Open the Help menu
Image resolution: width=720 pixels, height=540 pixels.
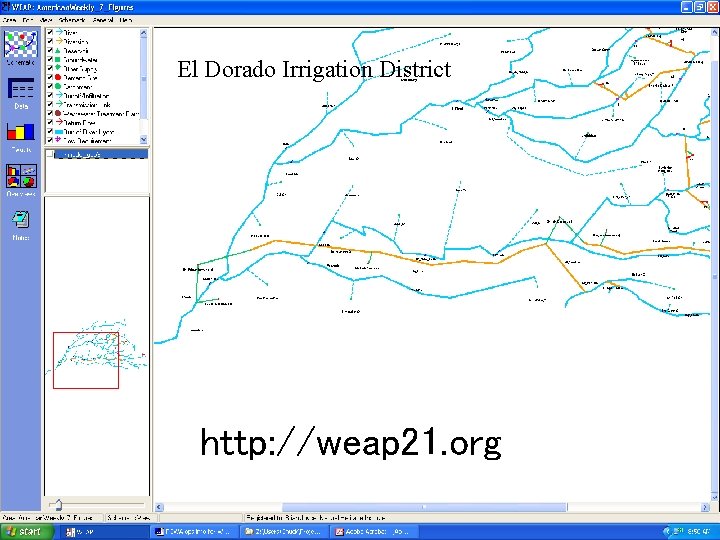(x=126, y=20)
